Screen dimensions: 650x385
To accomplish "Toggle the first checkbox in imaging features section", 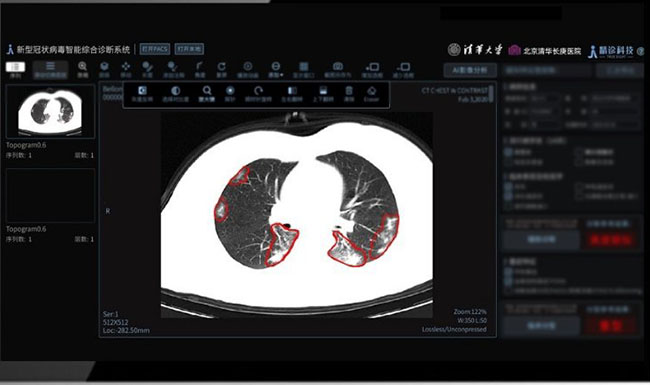I will pyautogui.click(x=508, y=272).
